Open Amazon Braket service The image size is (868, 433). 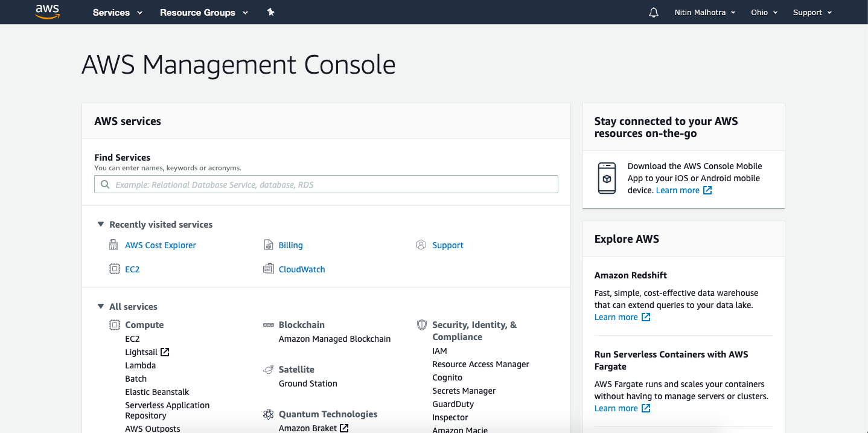tap(308, 428)
